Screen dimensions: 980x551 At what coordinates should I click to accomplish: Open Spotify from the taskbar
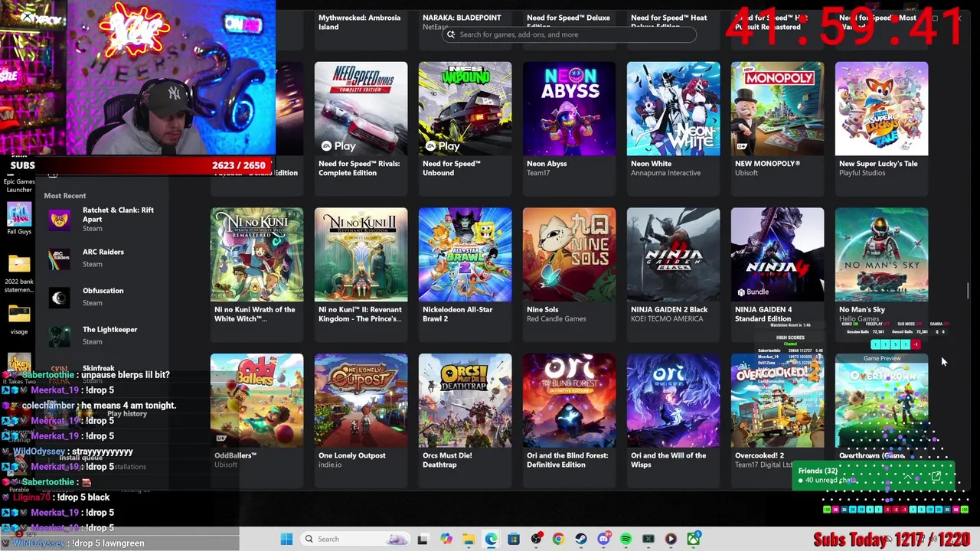pos(626,539)
